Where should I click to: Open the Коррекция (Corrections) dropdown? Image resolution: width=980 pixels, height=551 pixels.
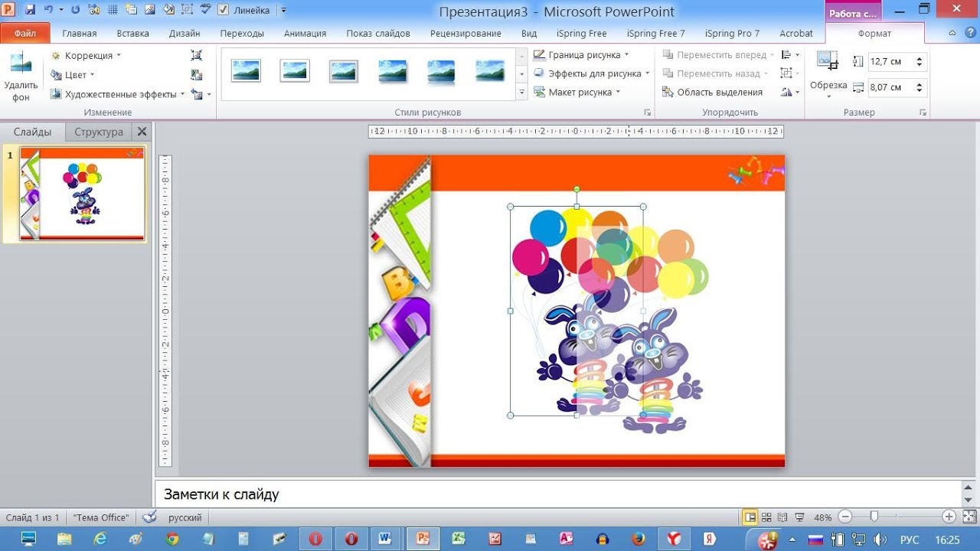coord(86,55)
